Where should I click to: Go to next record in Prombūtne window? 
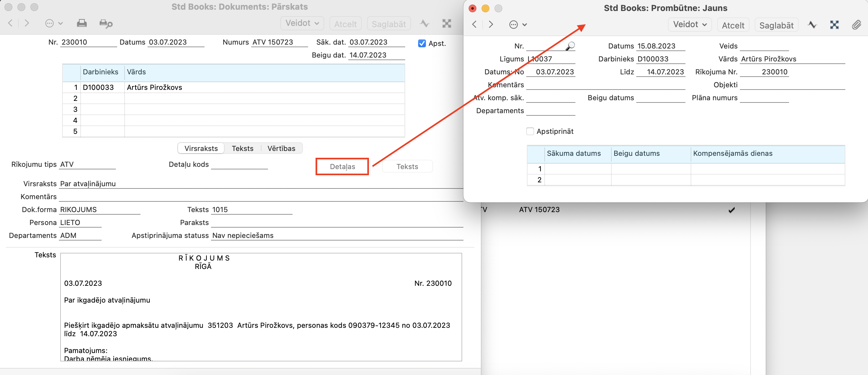pos(491,25)
